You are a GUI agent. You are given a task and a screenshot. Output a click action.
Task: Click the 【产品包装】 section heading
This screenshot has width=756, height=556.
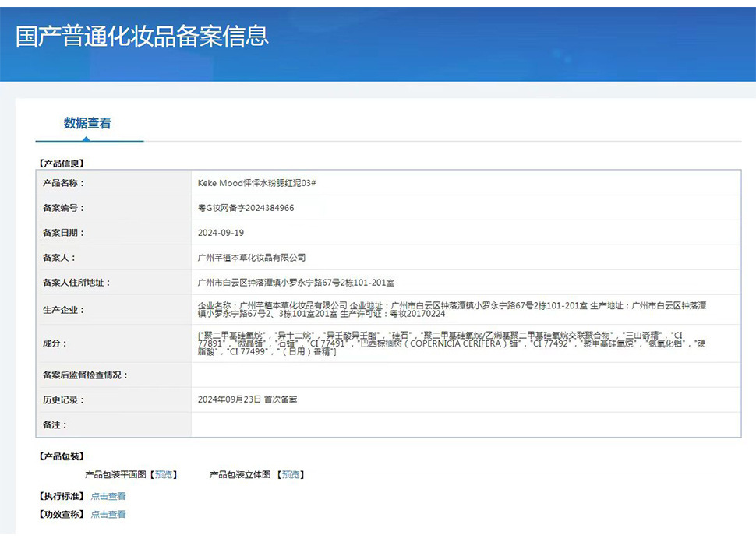[62, 457]
